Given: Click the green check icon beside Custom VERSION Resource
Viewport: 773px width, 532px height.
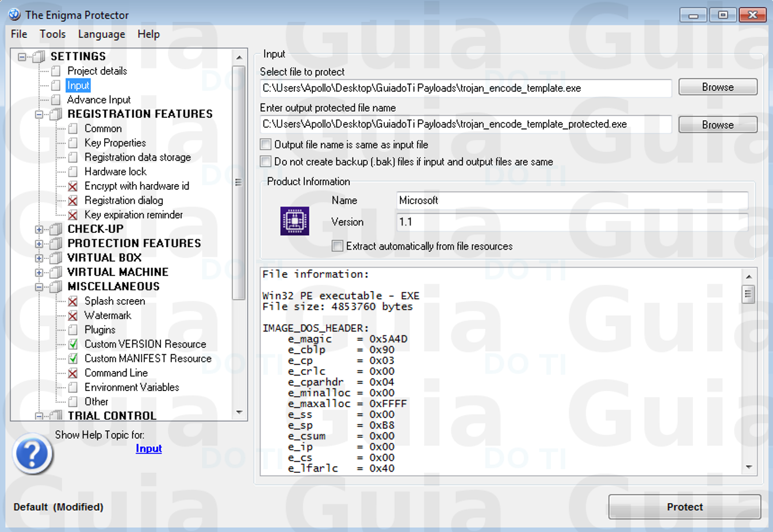Looking at the screenshot, I should (73, 345).
